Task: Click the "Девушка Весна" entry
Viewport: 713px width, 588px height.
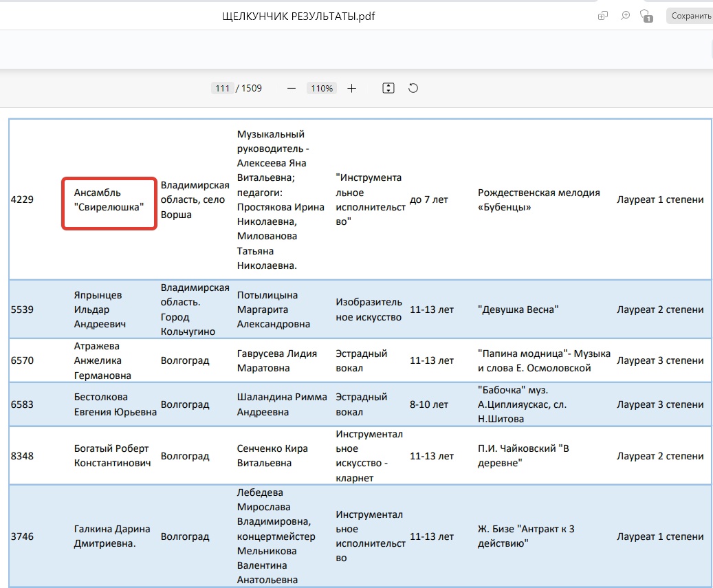Action: click(x=518, y=309)
